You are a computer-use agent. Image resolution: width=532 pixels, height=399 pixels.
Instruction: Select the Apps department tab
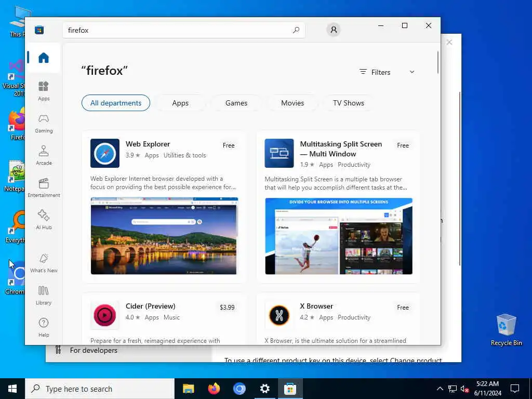(x=180, y=103)
